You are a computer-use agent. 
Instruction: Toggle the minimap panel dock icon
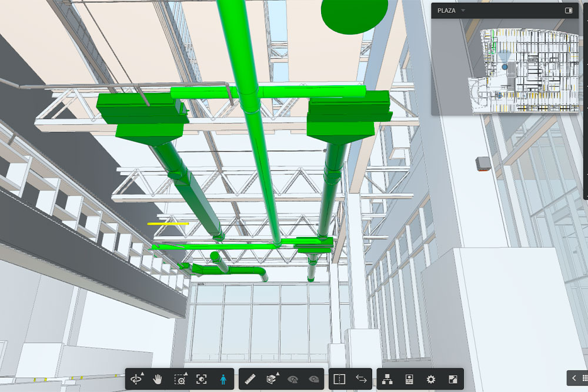569,11
